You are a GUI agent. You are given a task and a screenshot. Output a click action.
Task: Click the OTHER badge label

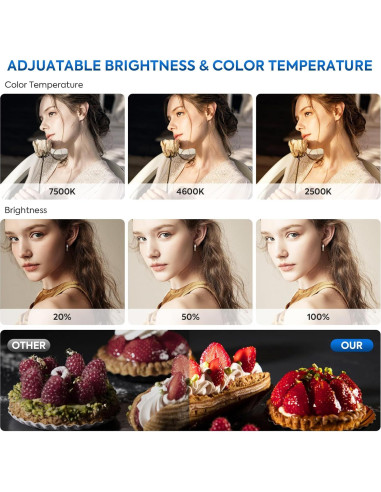(29, 345)
